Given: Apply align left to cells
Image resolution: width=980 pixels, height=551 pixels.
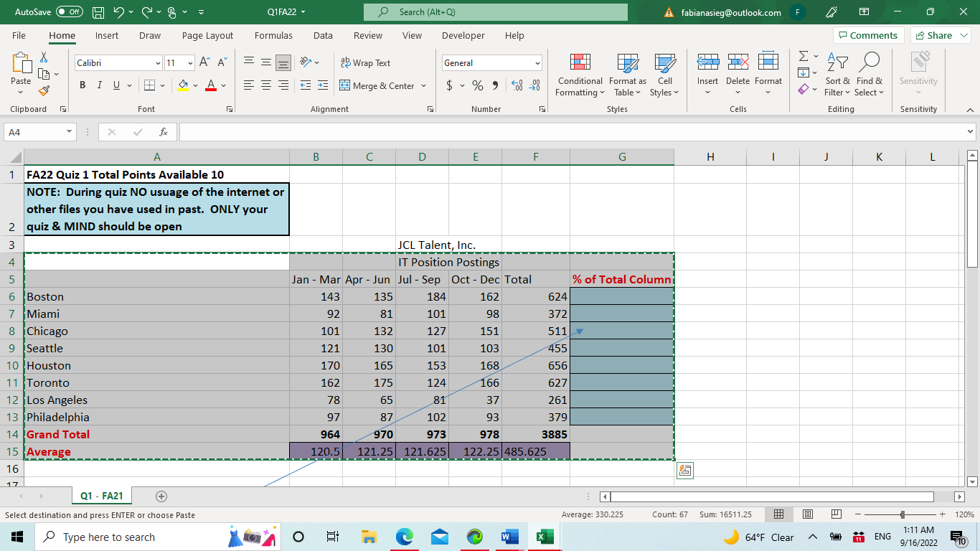Looking at the screenshot, I should tap(249, 85).
